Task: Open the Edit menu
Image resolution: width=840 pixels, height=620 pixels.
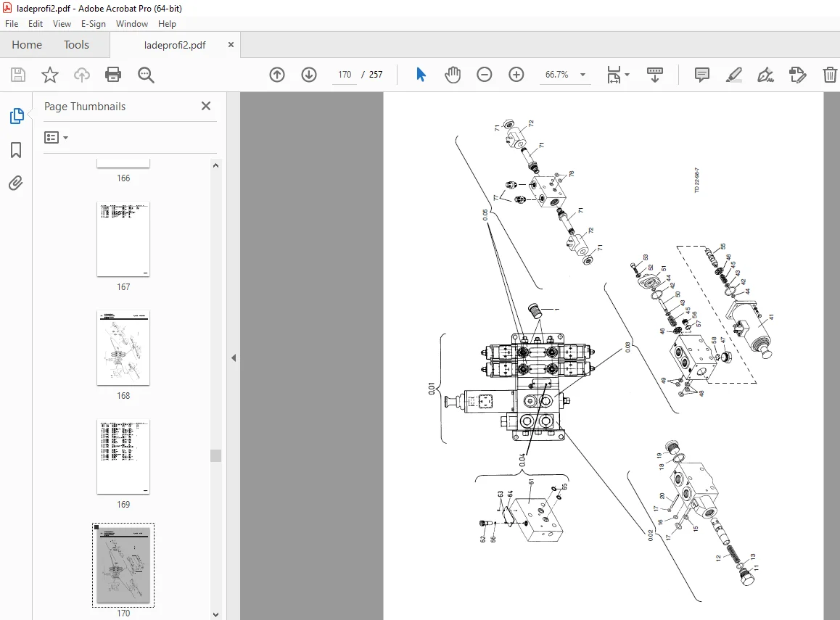Action: [36, 23]
